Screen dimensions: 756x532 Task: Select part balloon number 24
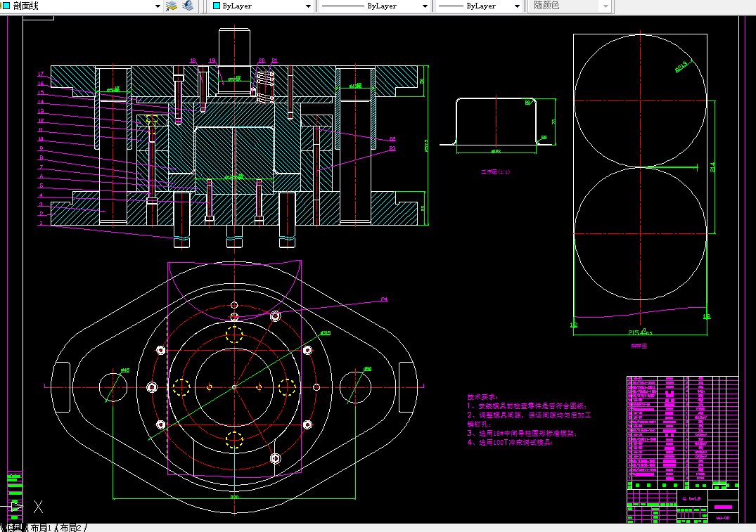point(384,299)
